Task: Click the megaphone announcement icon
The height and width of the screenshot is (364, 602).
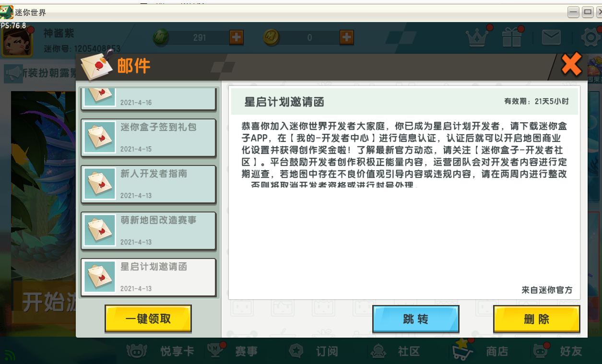Action: coord(13,74)
